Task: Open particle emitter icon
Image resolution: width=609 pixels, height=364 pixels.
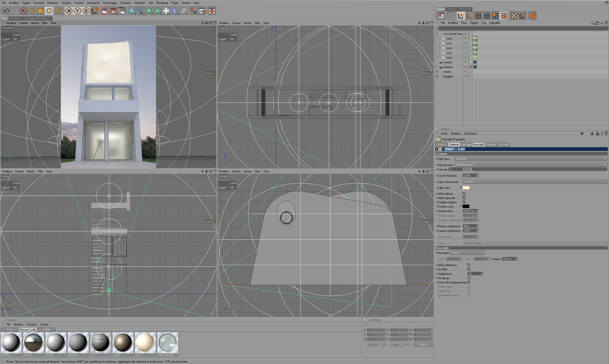Action: [183, 11]
